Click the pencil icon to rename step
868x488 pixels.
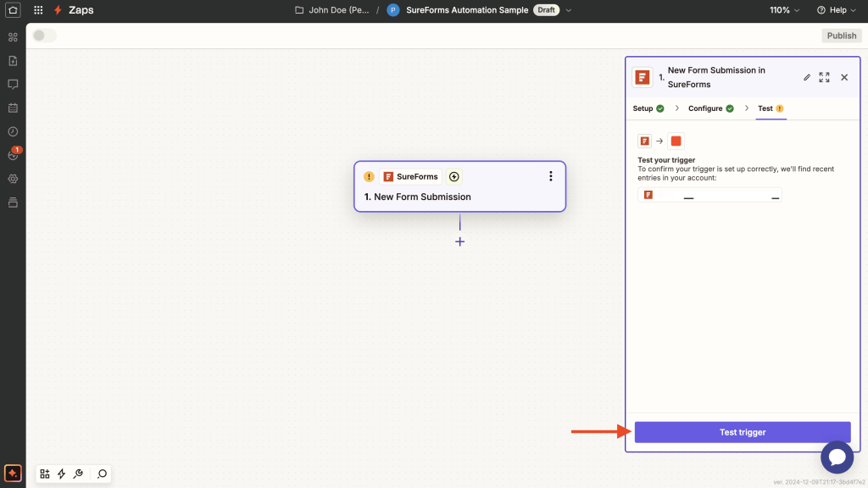pyautogui.click(x=807, y=77)
